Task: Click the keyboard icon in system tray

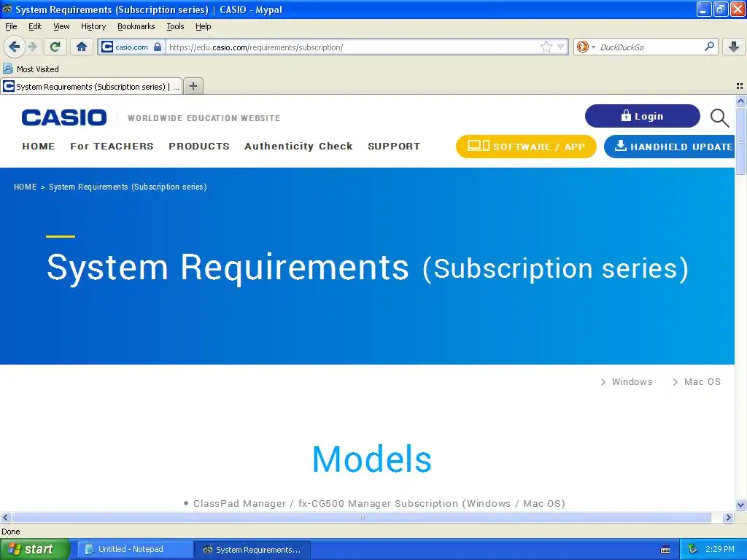Action: [665, 550]
